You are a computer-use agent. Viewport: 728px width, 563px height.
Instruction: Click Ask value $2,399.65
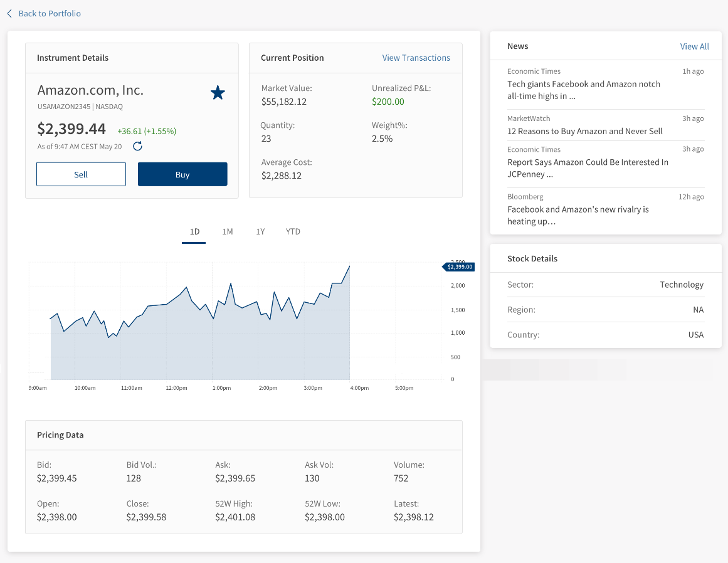[x=235, y=478]
